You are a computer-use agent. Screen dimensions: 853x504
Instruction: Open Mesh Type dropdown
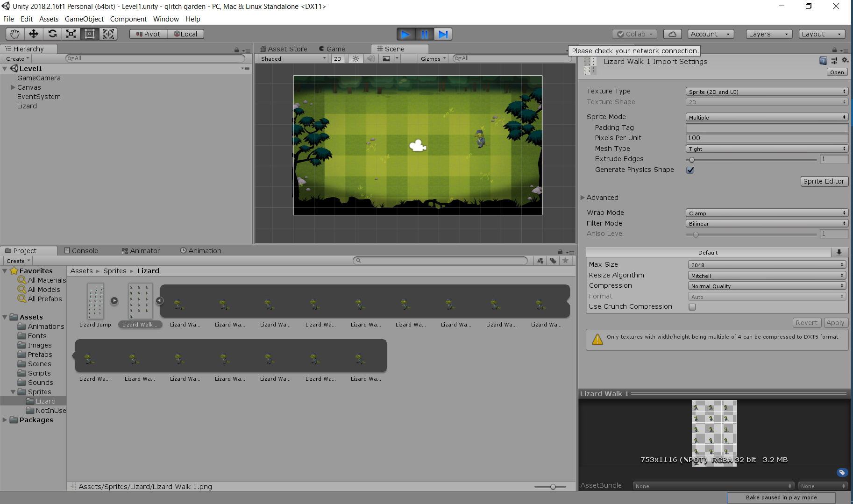[x=767, y=149]
